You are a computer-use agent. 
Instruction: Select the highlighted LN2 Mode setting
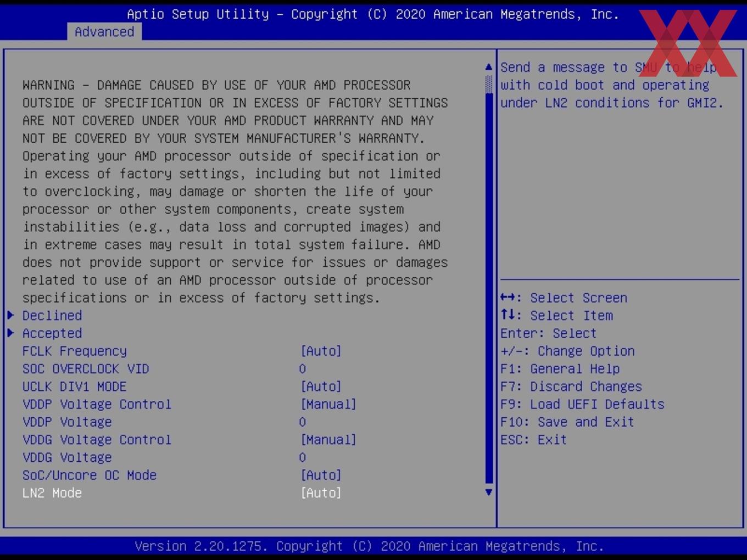pyautogui.click(x=52, y=493)
